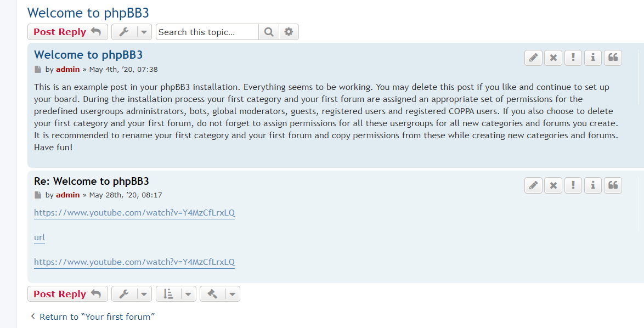Edit the first Welcome to phpBB3 post
The height and width of the screenshot is (328, 644).
pos(533,58)
